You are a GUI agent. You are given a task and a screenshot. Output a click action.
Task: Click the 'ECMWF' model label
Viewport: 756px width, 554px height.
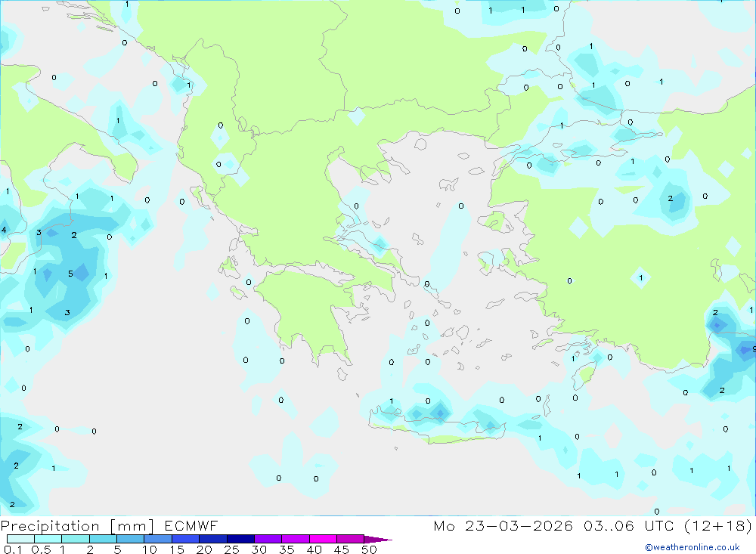191,525
